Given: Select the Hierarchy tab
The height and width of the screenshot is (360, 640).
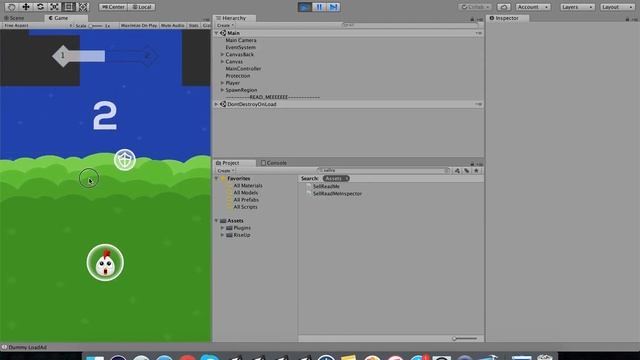Looking at the screenshot, I should coord(234,18).
